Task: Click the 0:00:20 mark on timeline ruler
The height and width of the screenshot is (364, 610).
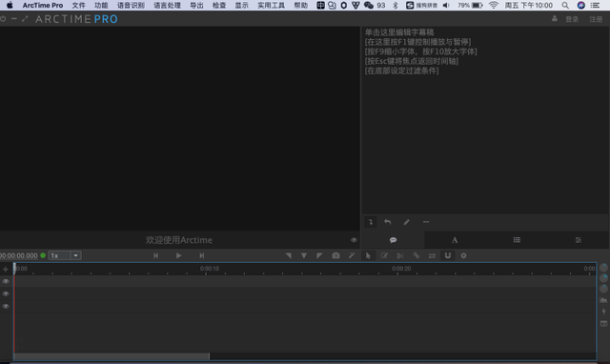Action: (x=401, y=269)
